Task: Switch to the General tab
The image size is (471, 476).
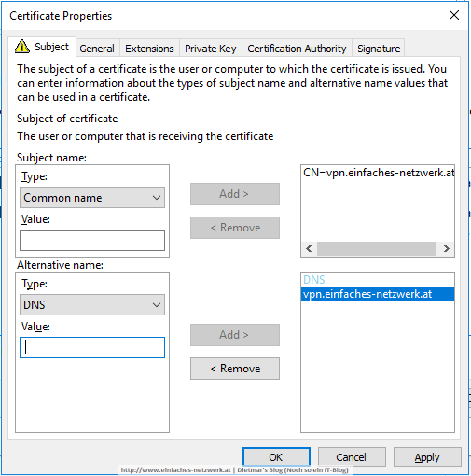Action: [97, 49]
